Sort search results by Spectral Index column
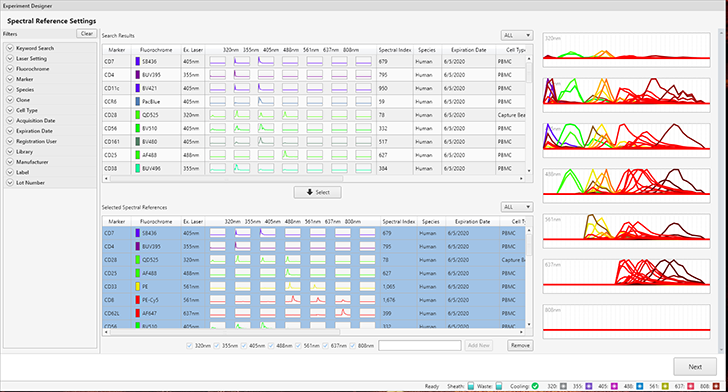The image size is (728, 392). (395, 50)
